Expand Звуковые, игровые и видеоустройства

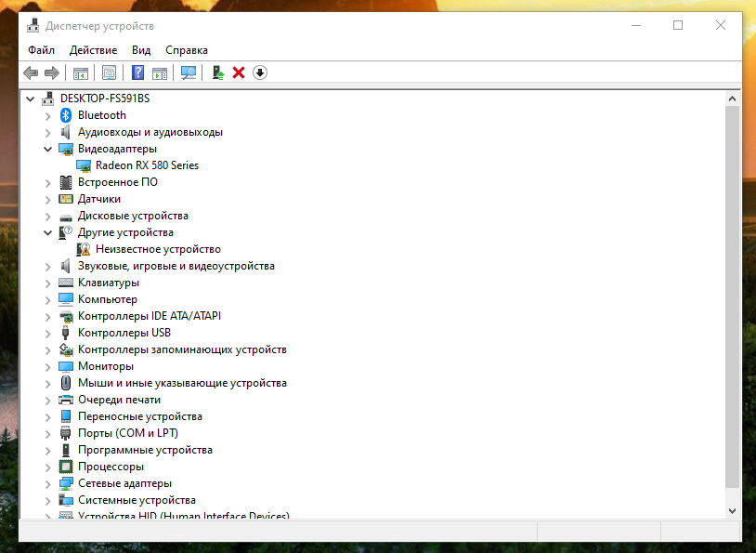[x=47, y=267]
